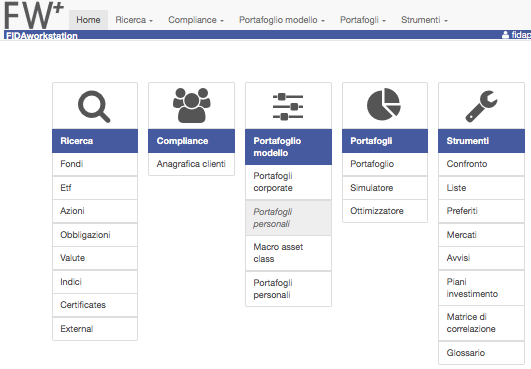Click the sliders Portafoglio modello icon
This screenshot has height=369, width=531.
tap(288, 107)
